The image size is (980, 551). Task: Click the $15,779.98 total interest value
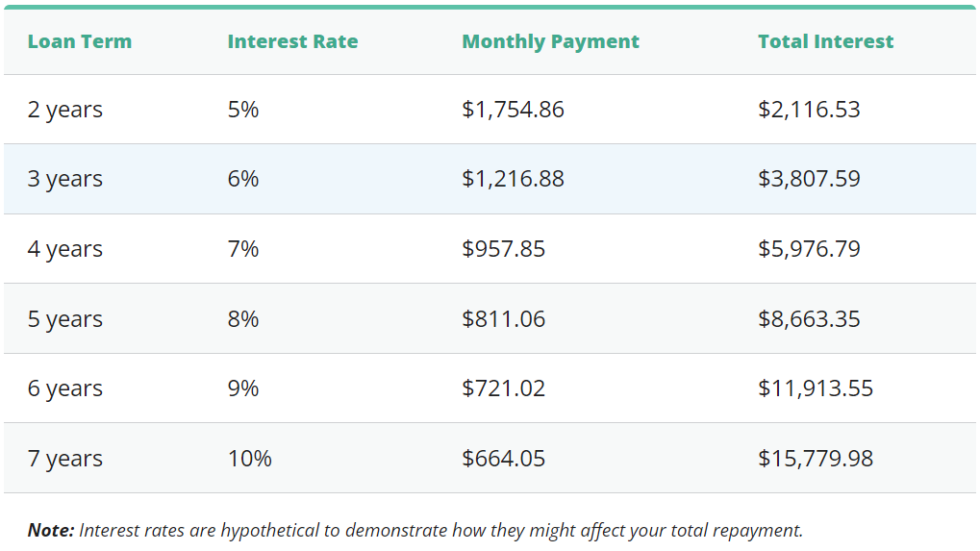click(816, 459)
